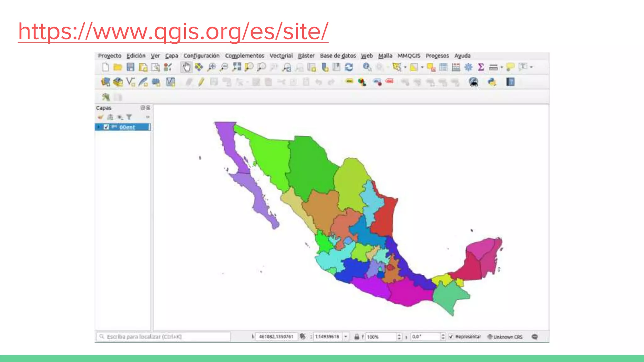Open the Data Source Manager icon
This screenshot has width=644, height=362.
point(105,82)
